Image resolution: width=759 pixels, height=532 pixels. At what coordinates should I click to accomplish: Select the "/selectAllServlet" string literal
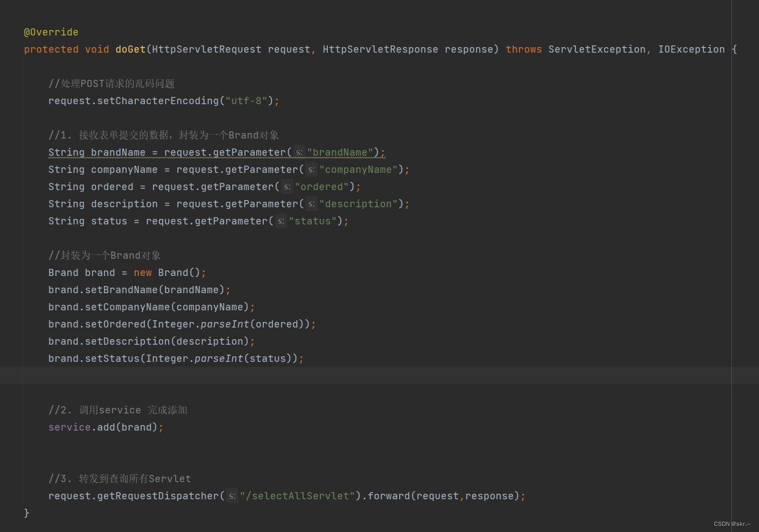[298, 496]
